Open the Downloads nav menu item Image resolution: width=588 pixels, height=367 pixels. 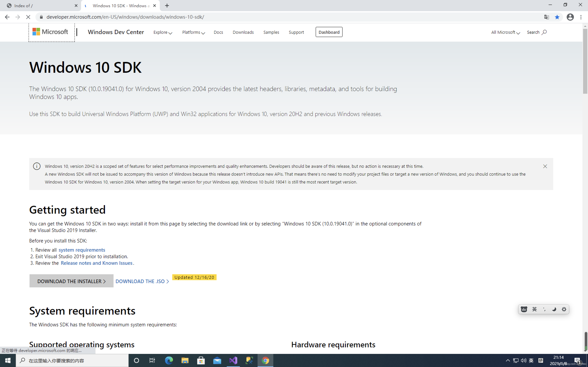pos(243,32)
